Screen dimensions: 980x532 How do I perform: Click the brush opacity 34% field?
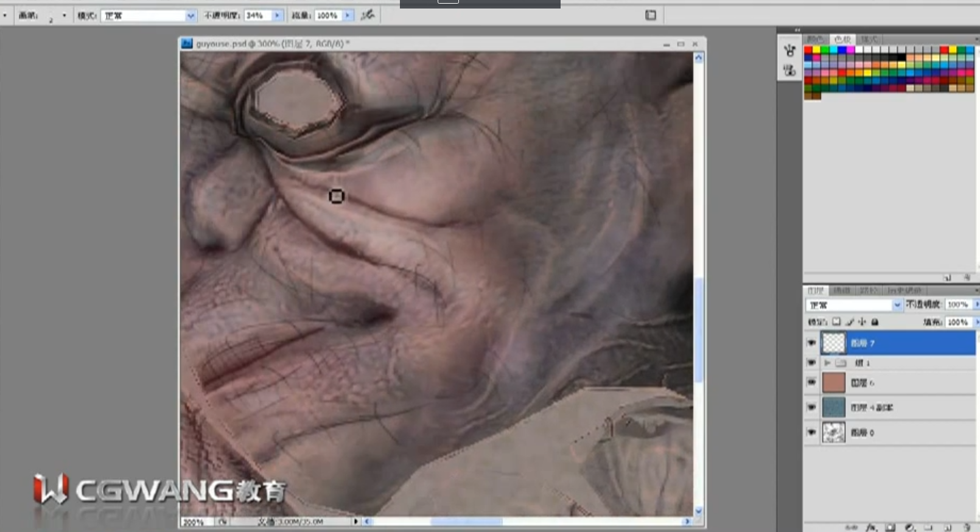pos(258,15)
